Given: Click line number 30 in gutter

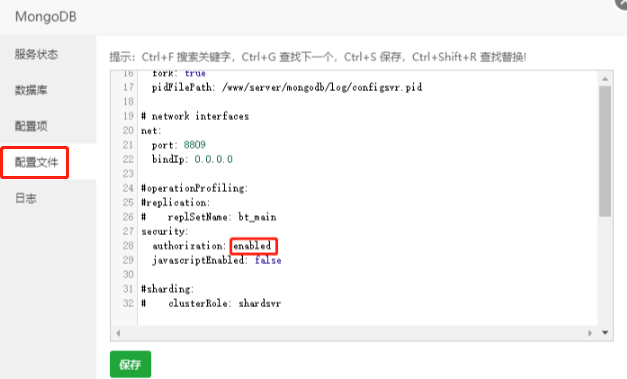Looking at the screenshot, I should coord(128,274).
